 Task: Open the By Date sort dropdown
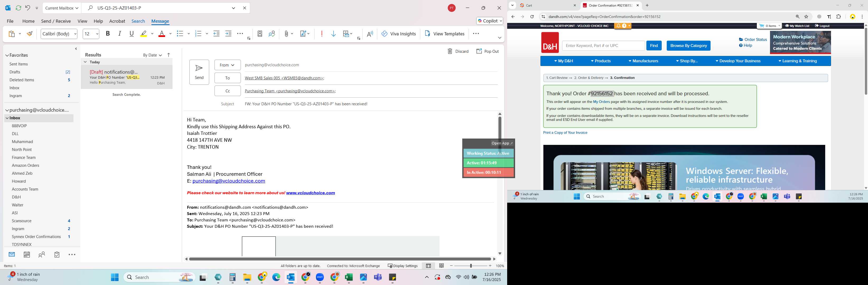(x=152, y=55)
